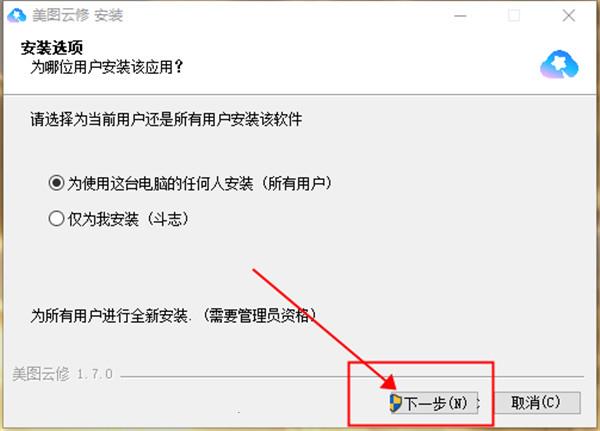The height and width of the screenshot is (431, 600).
Task: Click the cloud app icon in title bar
Action: coord(17,15)
